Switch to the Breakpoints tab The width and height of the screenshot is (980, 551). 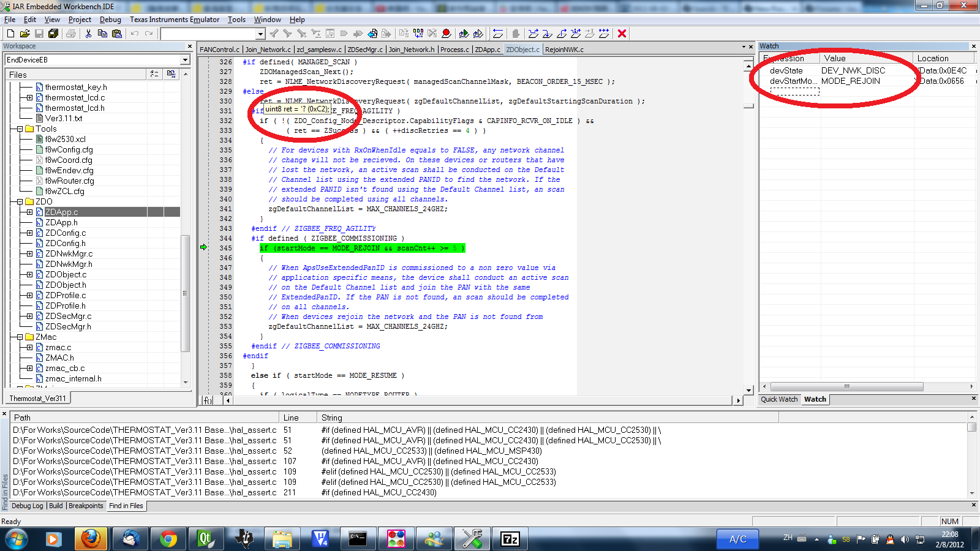pos(86,506)
